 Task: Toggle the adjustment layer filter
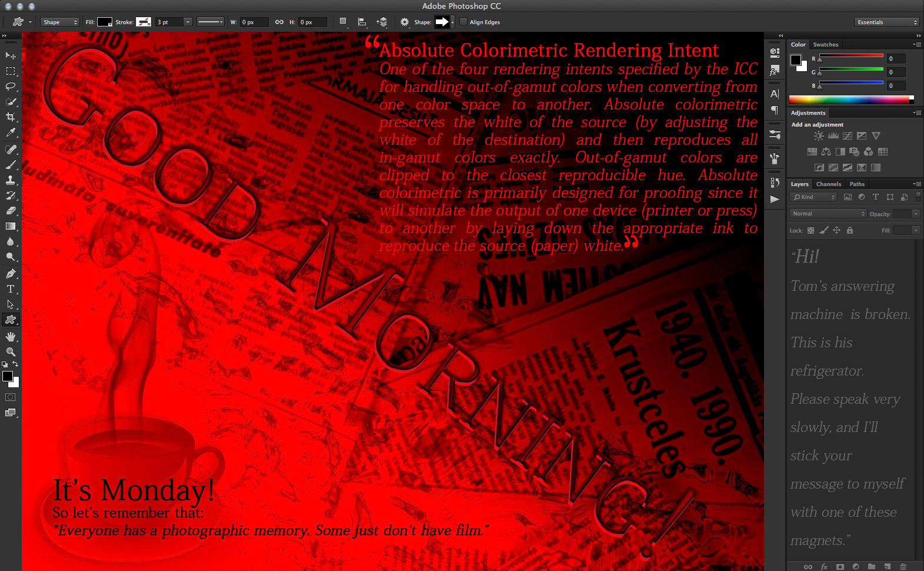pos(862,197)
